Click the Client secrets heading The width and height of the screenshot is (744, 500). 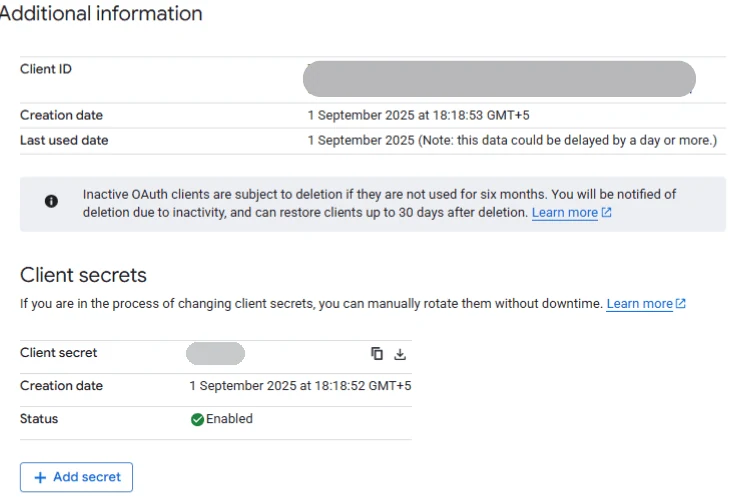coord(84,275)
